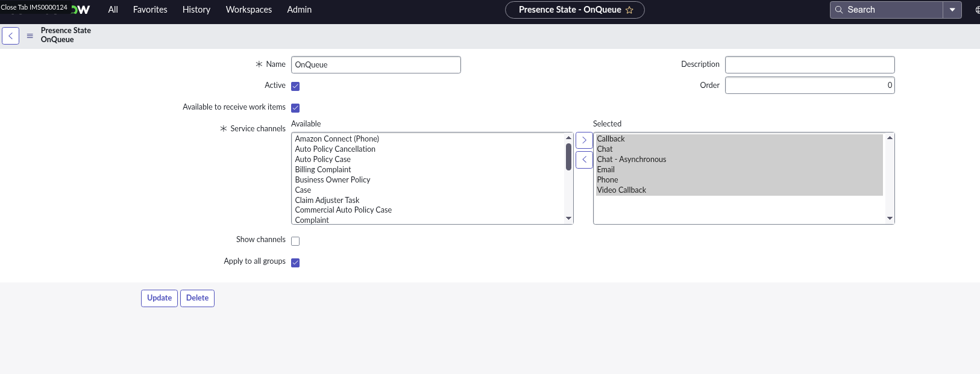Click the logo in top-left corner

(x=81, y=10)
